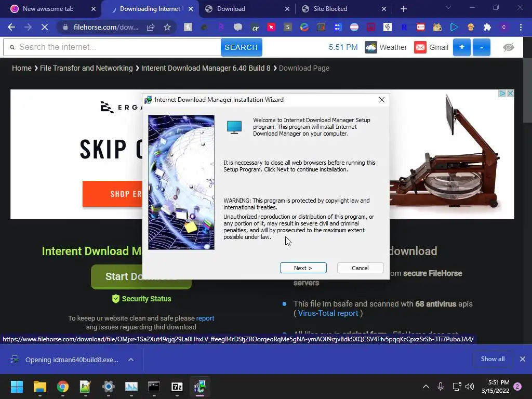Screen dimensions: 532x399
Task: Open Chrome from the taskbar
Action: pyautogui.click(x=63, y=387)
